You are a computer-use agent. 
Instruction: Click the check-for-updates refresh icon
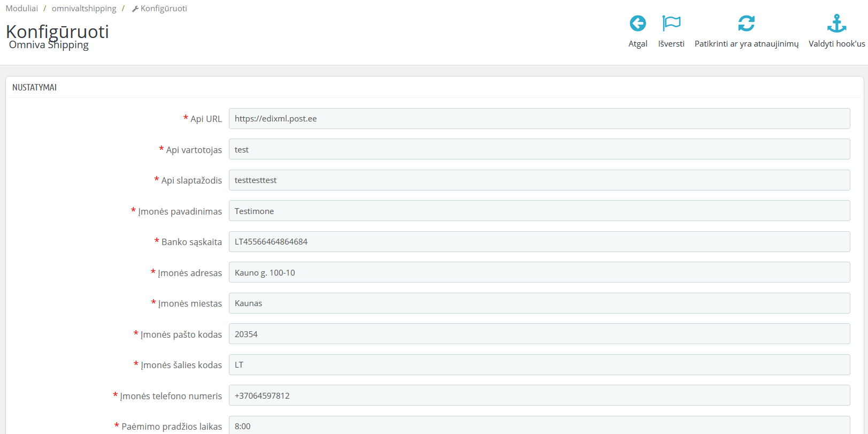pyautogui.click(x=747, y=24)
